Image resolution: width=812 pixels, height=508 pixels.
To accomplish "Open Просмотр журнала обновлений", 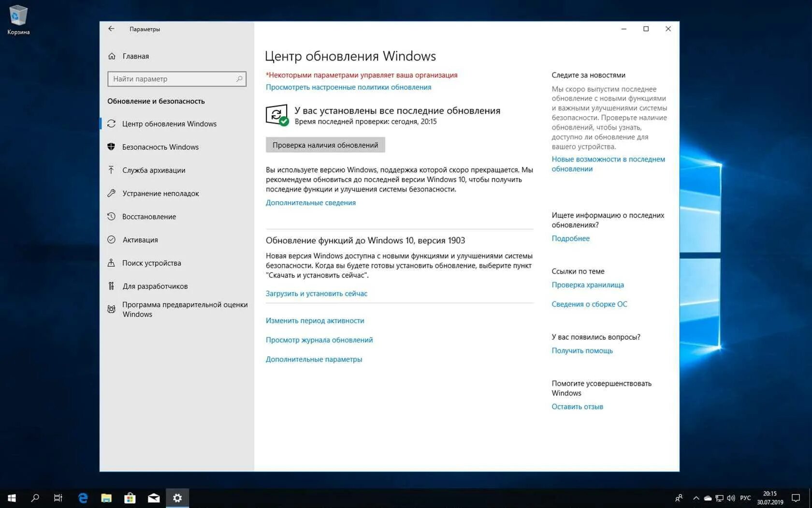I will click(x=319, y=340).
